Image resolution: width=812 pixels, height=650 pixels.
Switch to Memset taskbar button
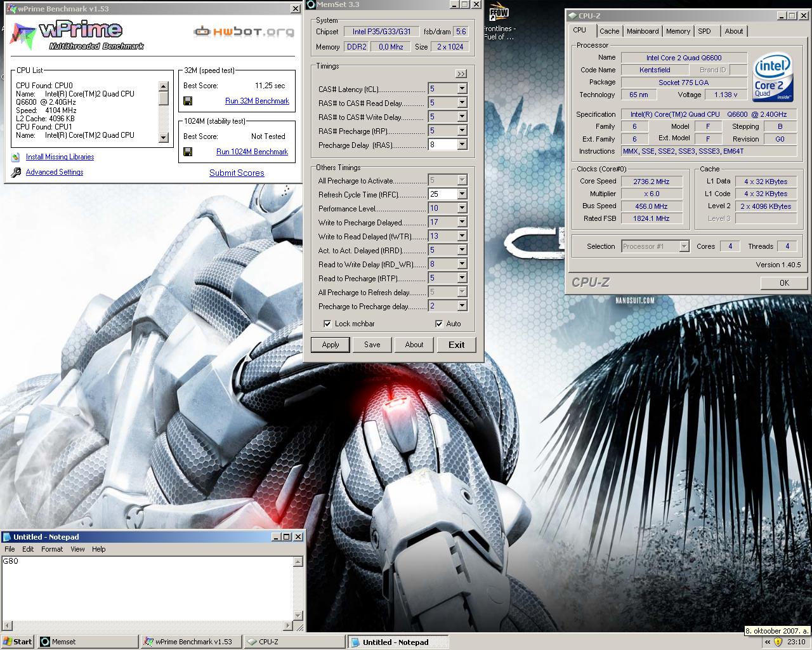pos(88,642)
